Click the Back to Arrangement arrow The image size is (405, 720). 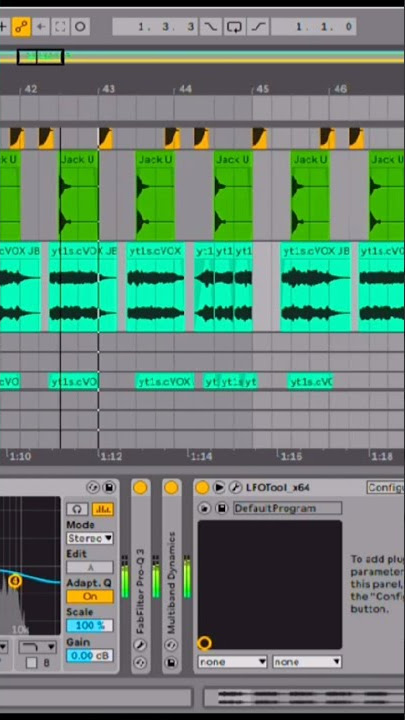click(x=41, y=27)
